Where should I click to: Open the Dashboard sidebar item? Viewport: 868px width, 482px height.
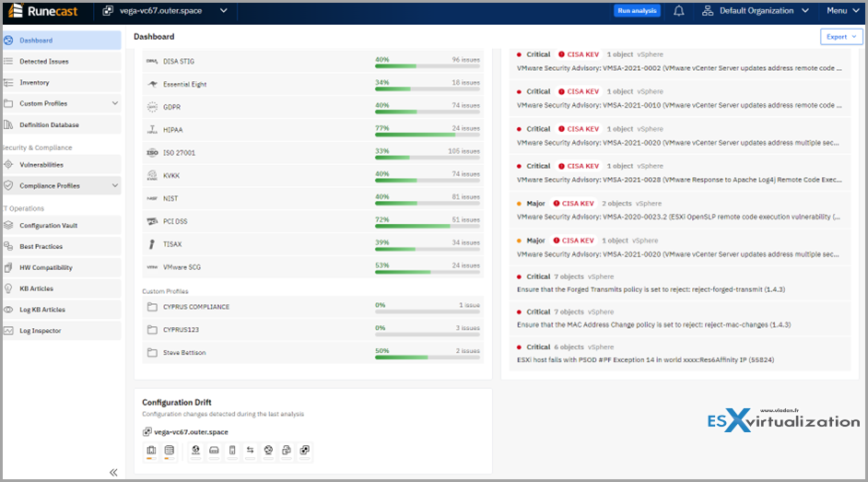click(62, 41)
